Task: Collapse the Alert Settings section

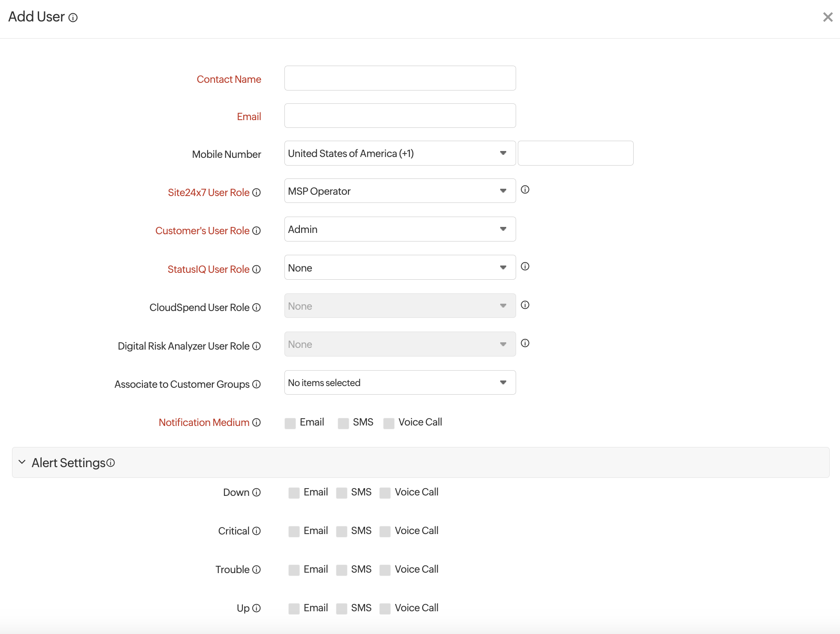Action: (22, 462)
